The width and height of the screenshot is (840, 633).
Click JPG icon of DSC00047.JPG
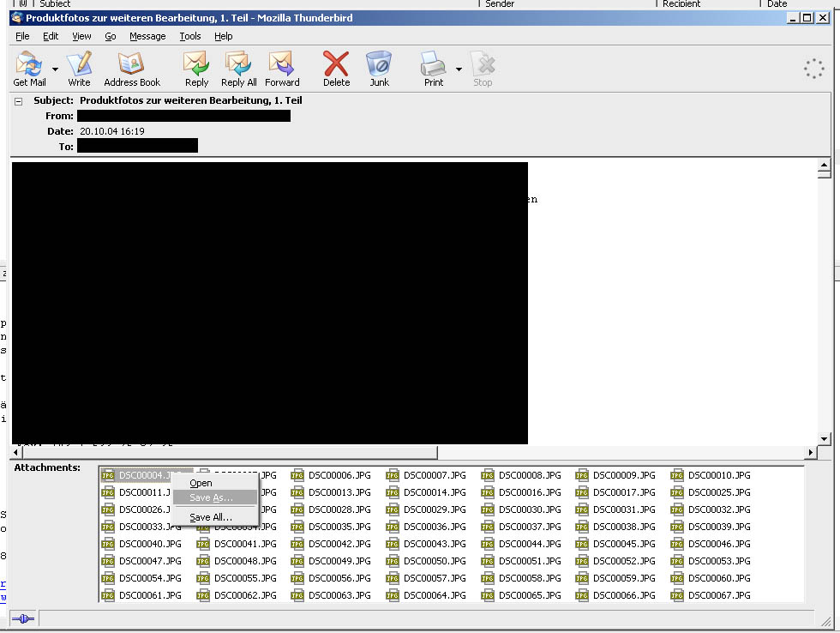click(x=108, y=561)
